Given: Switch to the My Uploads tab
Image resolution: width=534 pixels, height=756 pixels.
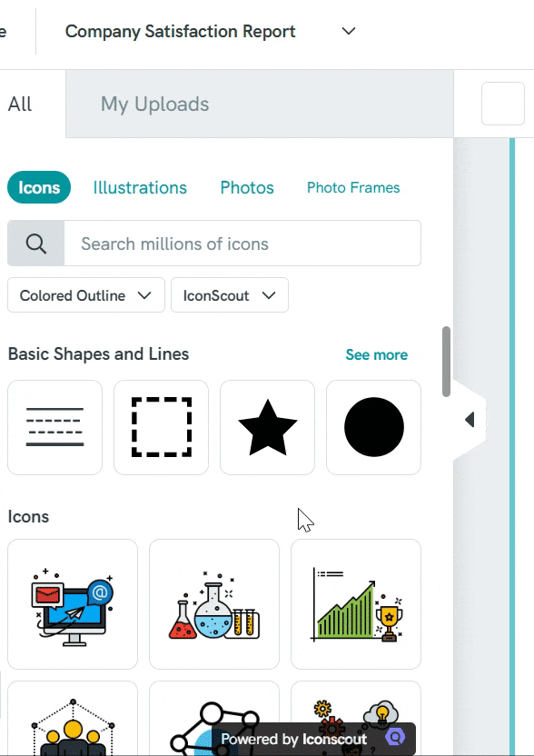Looking at the screenshot, I should point(153,104).
